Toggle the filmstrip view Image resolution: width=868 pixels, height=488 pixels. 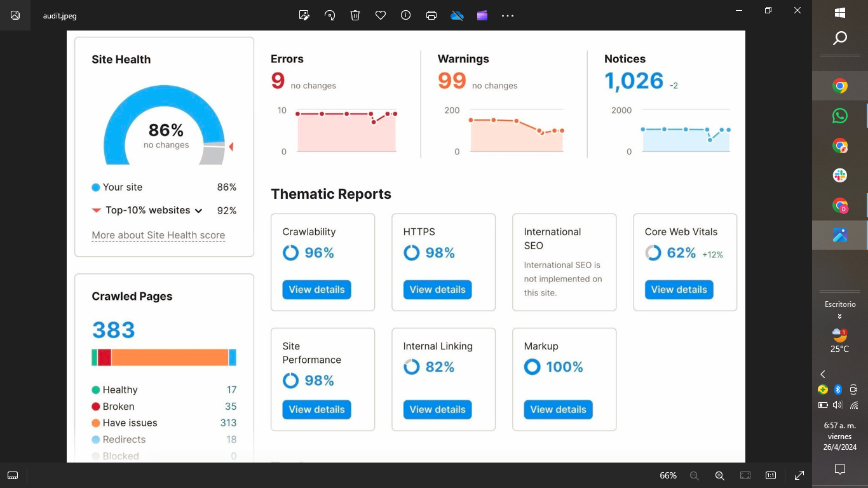13,475
